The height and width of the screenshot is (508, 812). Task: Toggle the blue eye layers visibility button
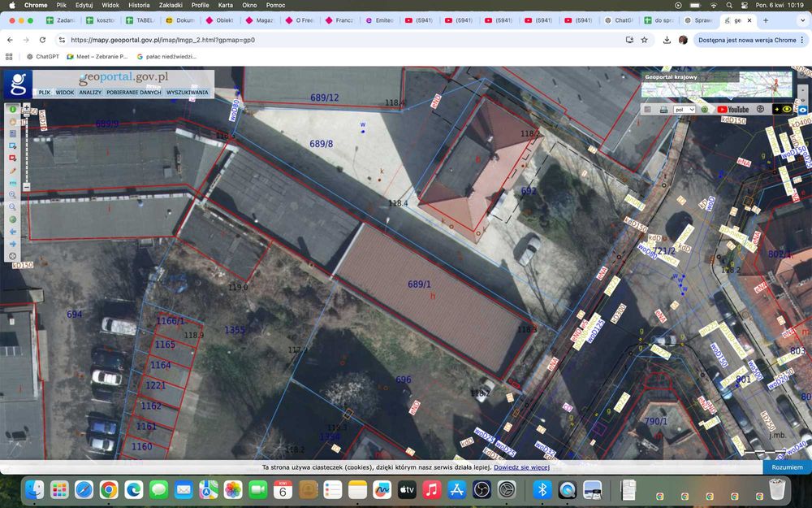coord(803,110)
